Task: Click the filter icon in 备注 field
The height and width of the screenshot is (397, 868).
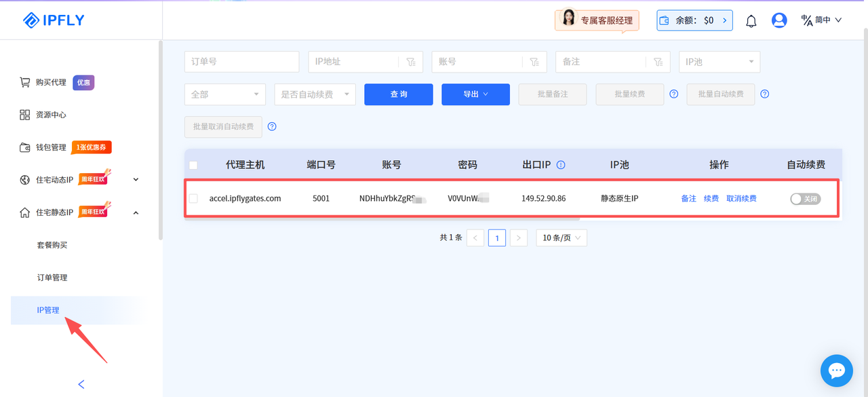Action: pyautogui.click(x=658, y=62)
